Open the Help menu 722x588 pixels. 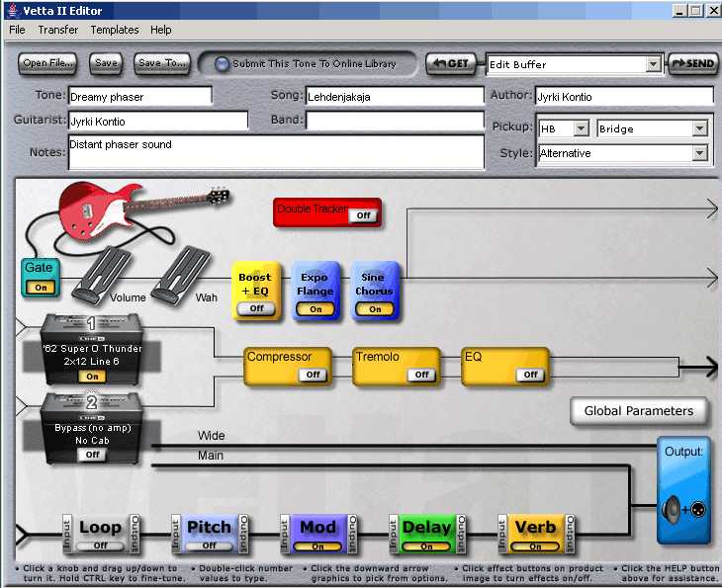[x=160, y=30]
